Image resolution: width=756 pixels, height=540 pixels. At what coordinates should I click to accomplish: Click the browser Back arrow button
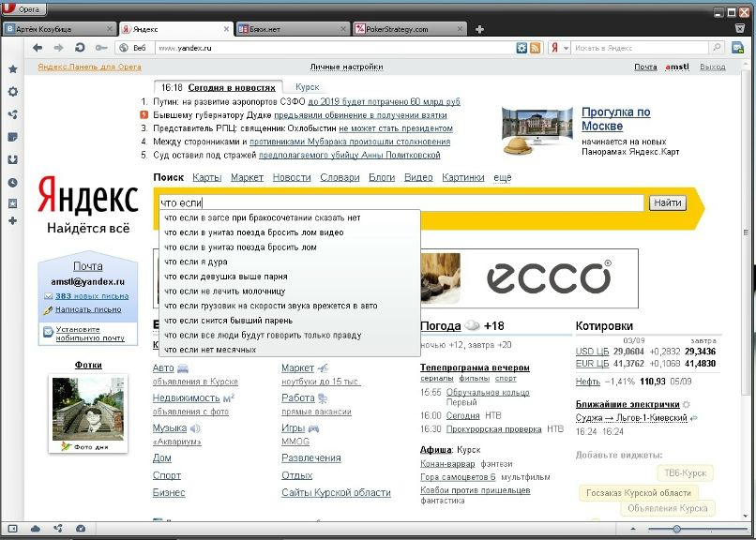tap(37, 48)
